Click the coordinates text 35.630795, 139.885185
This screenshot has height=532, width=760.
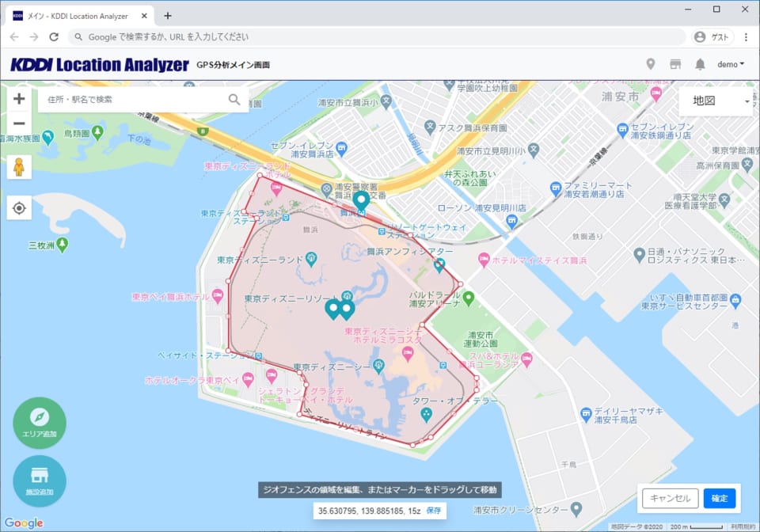point(361,511)
